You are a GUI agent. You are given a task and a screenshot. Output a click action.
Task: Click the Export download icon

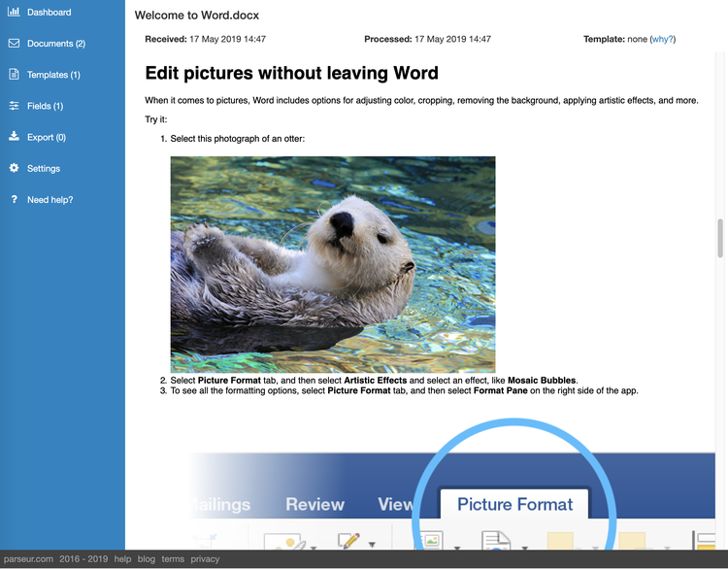tap(14, 136)
